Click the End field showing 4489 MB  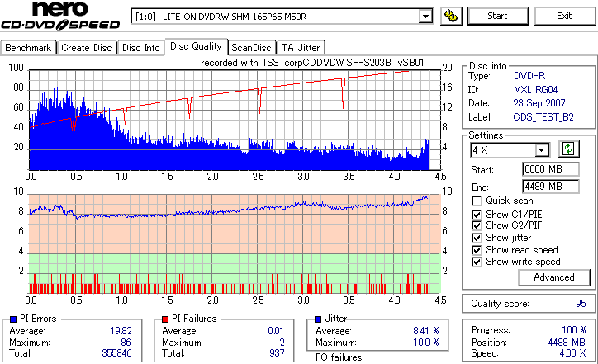click(x=551, y=187)
